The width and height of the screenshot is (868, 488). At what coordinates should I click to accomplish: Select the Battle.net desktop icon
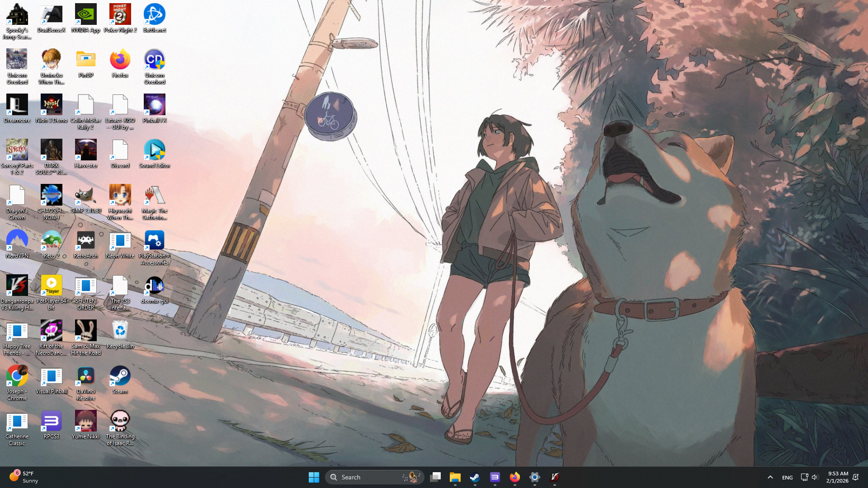click(x=154, y=18)
